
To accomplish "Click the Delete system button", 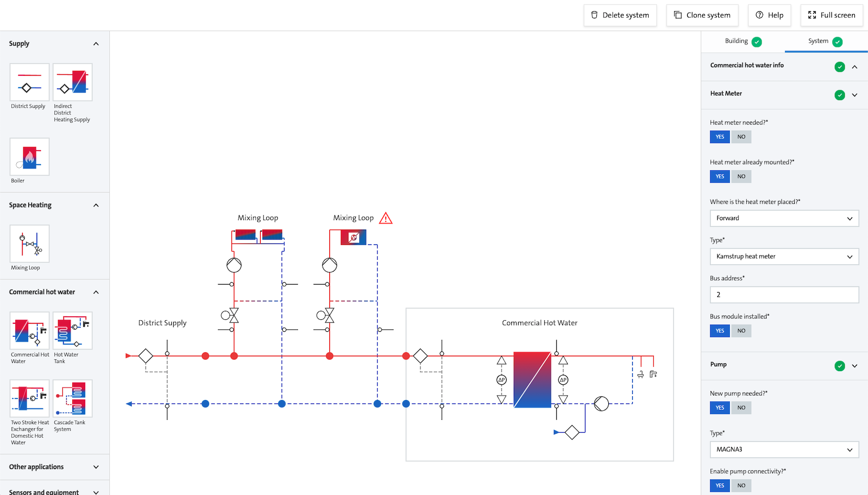I will pyautogui.click(x=620, y=15).
